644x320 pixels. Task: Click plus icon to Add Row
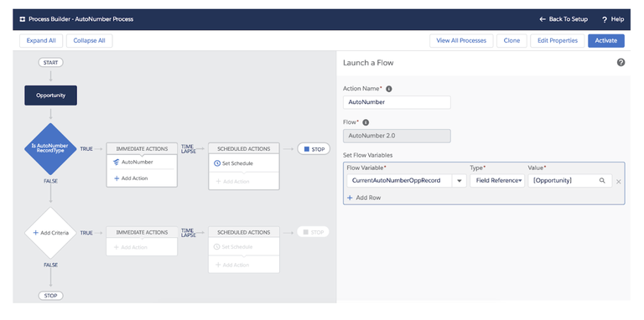coord(350,198)
